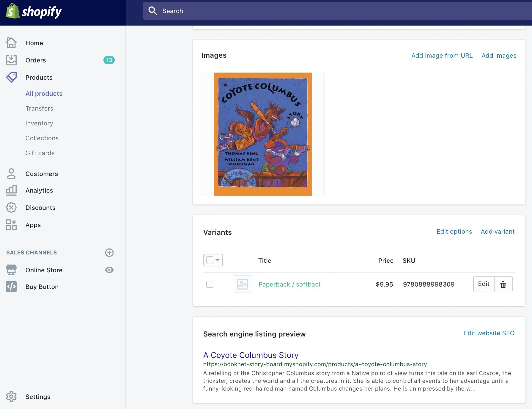Viewport: 532px width, 409px height.
Task: Click the Title column header
Action: tap(265, 261)
